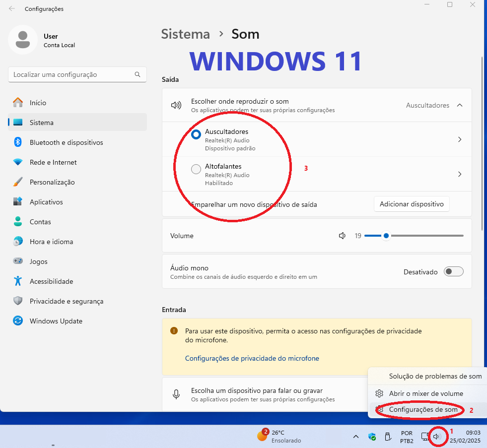This screenshot has height=448, width=487.
Task: Open Jogos settings
Action: (x=77, y=261)
